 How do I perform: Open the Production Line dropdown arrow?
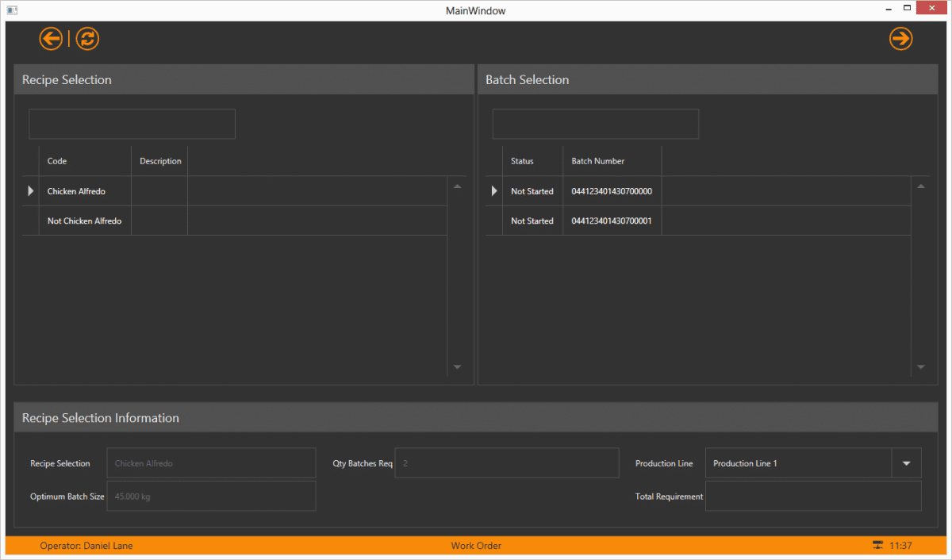(x=906, y=463)
